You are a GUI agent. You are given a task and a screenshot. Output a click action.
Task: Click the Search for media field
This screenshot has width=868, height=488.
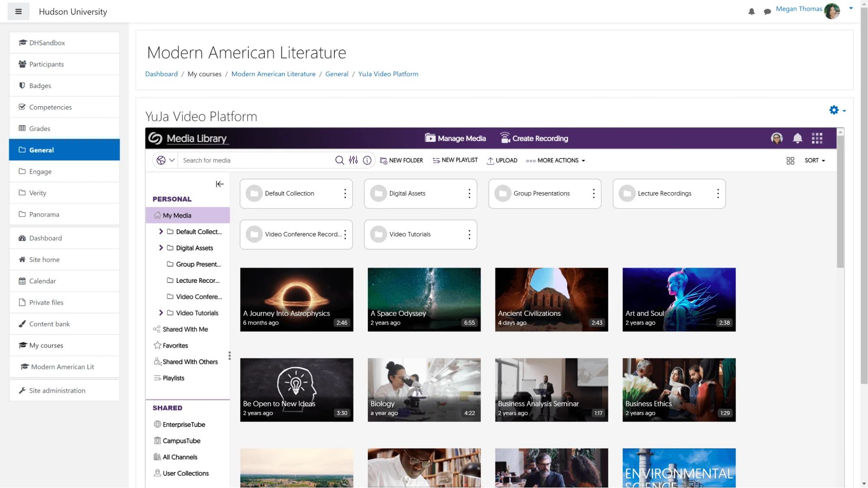coord(256,160)
